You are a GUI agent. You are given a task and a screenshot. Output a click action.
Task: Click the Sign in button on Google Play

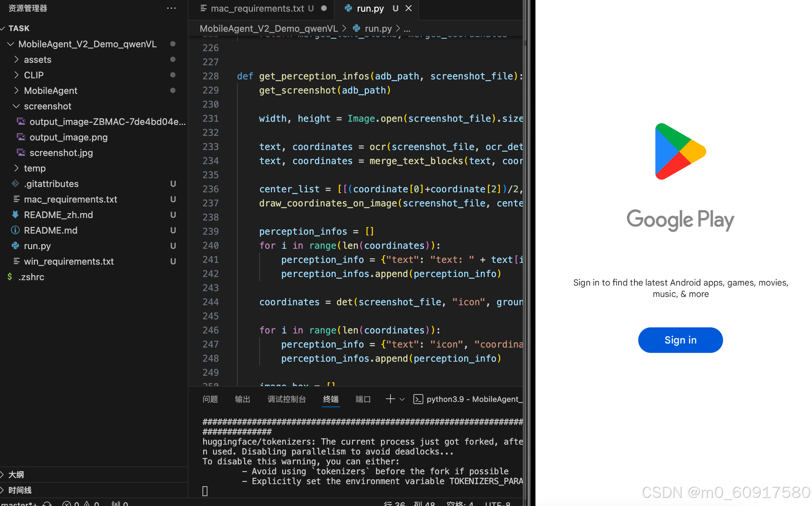coord(680,340)
